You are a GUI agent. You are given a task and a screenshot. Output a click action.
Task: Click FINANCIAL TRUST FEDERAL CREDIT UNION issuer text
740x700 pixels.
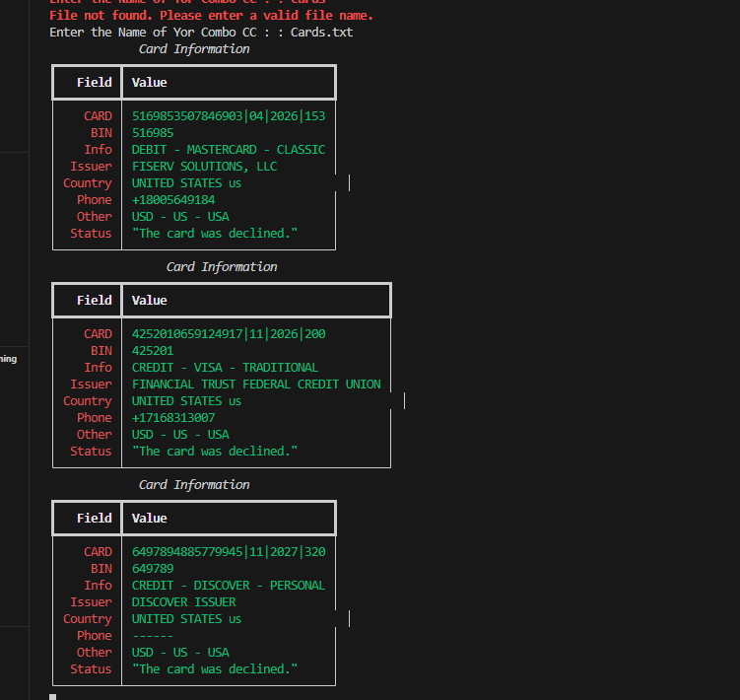pos(256,385)
